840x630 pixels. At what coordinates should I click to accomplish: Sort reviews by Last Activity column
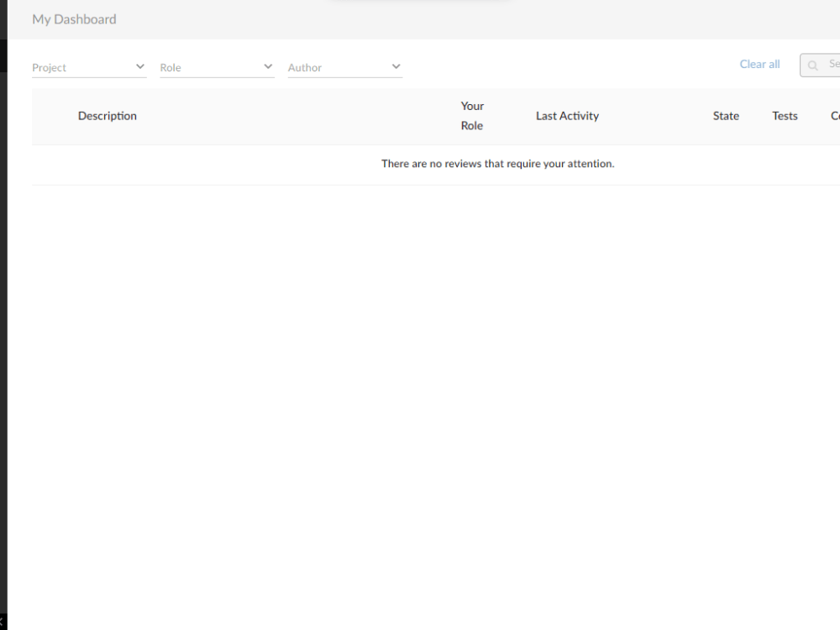click(x=567, y=116)
